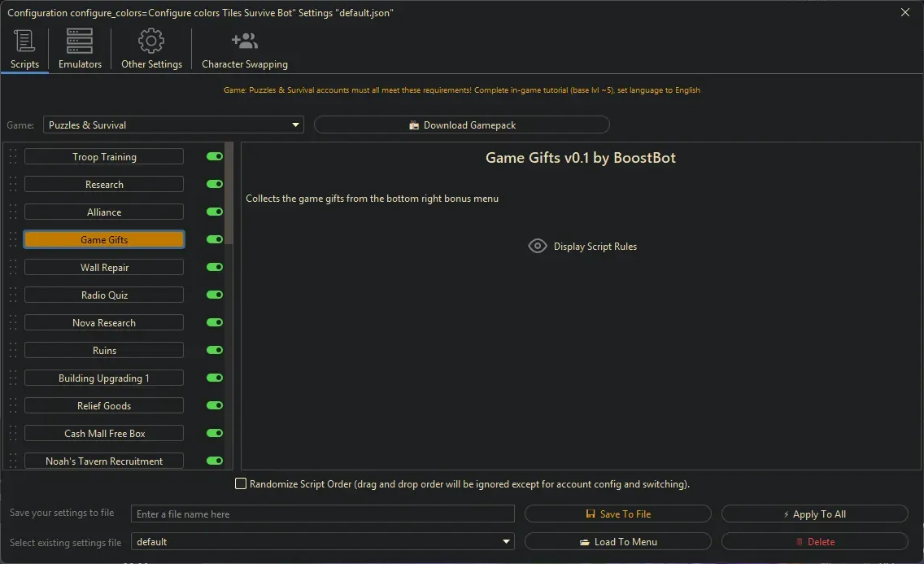Enable Randomize Script Order checkbox
The width and height of the screenshot is (924, 564).
[x=241, y=484]
